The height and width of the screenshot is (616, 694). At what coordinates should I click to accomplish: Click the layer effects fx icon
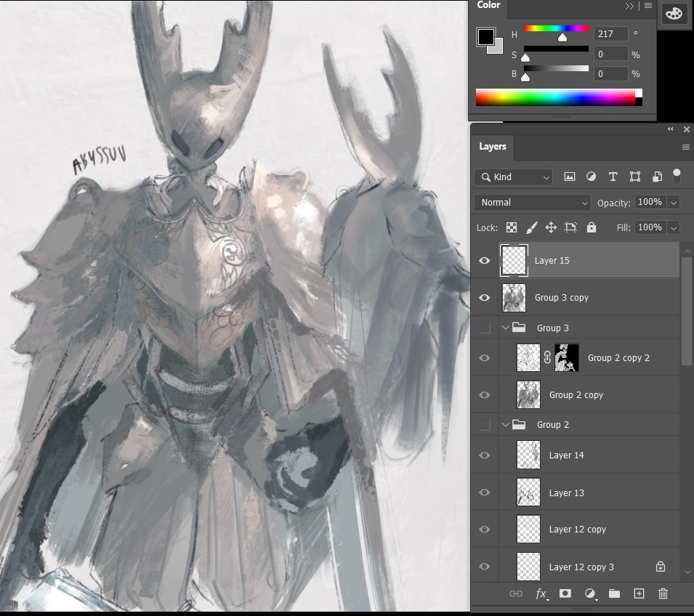coord(541,593)
